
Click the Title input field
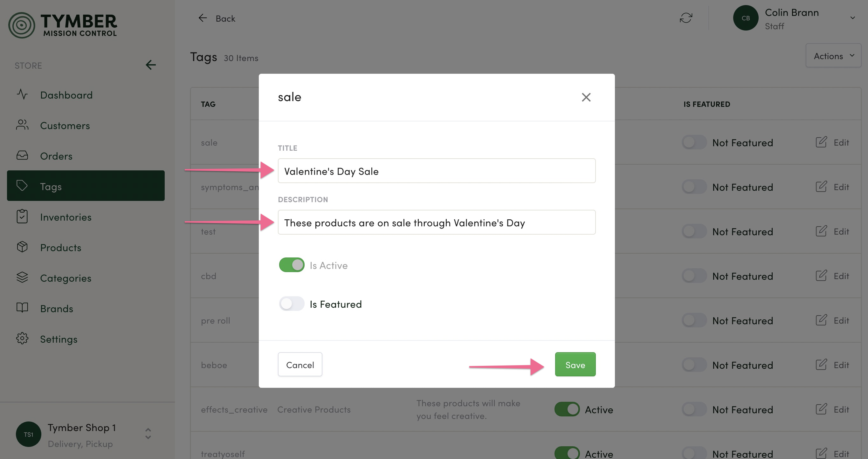[436, 171]
